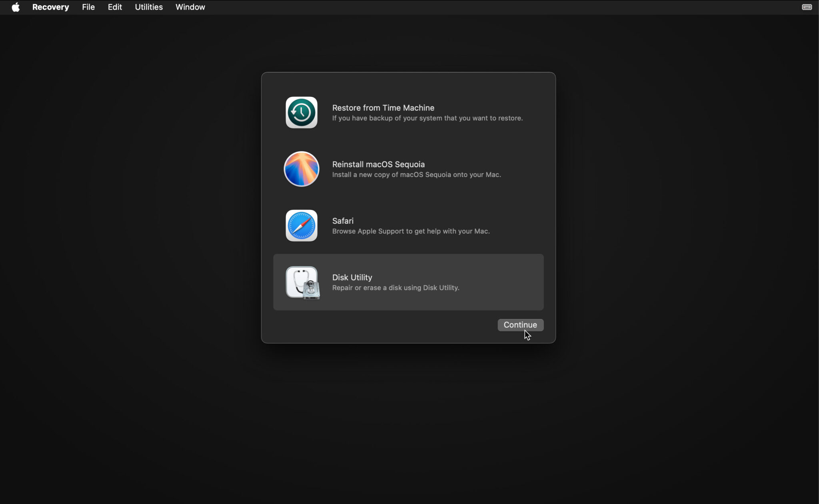The image size is (819, 504).
Task: Open the Utilities menu
Action: [148, 7]
